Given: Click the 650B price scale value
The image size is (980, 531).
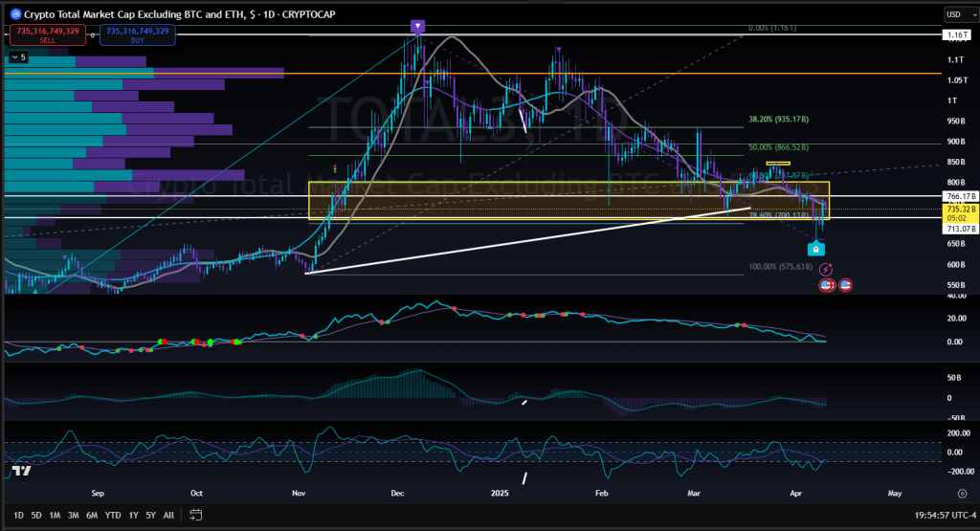Looking at the screenshot, I should (x=956, y=244).
